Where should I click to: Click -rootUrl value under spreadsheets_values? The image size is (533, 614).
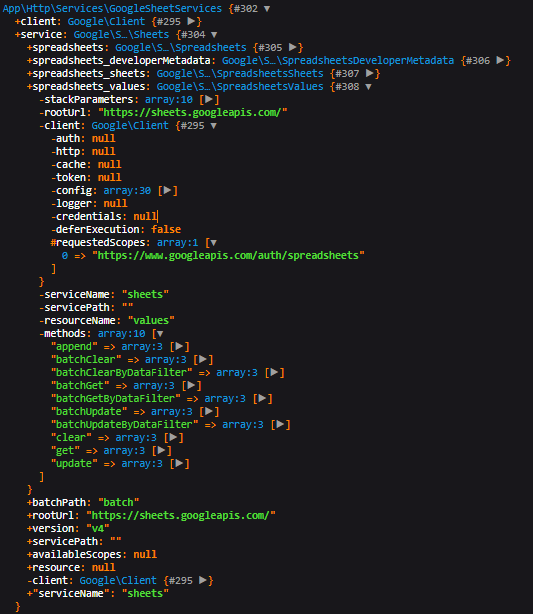(193, 113)
